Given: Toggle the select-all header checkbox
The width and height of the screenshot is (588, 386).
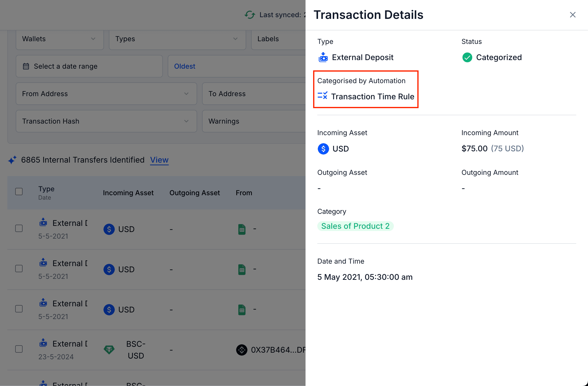Looking at the screenshot, I should [x=19, y=192].
